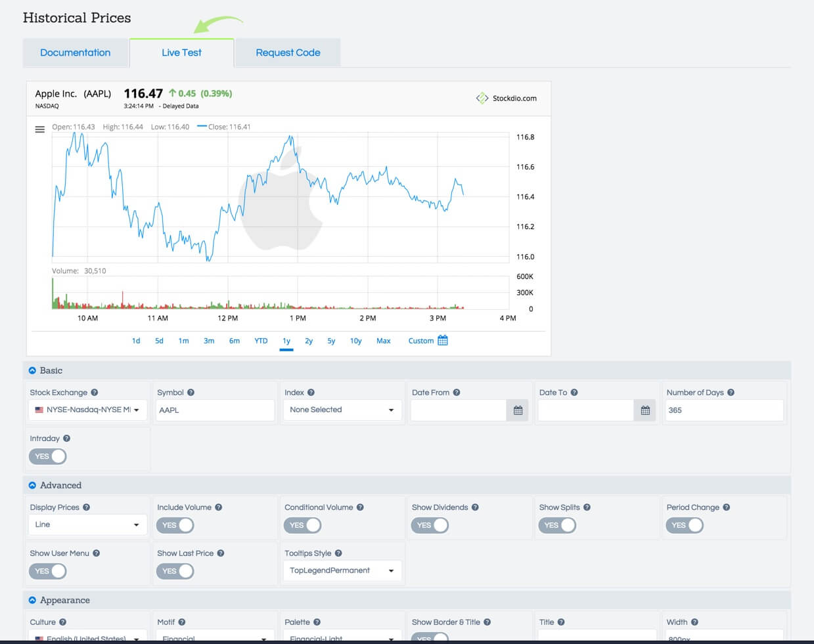Show help for Include Volume
The image size is (814, 644).
click(x=218, y=507)
